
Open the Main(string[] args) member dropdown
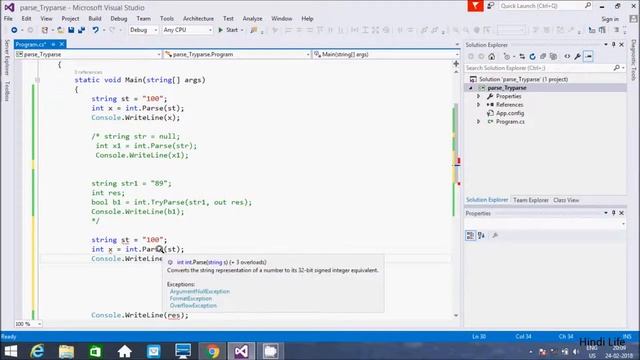point(386,54)
